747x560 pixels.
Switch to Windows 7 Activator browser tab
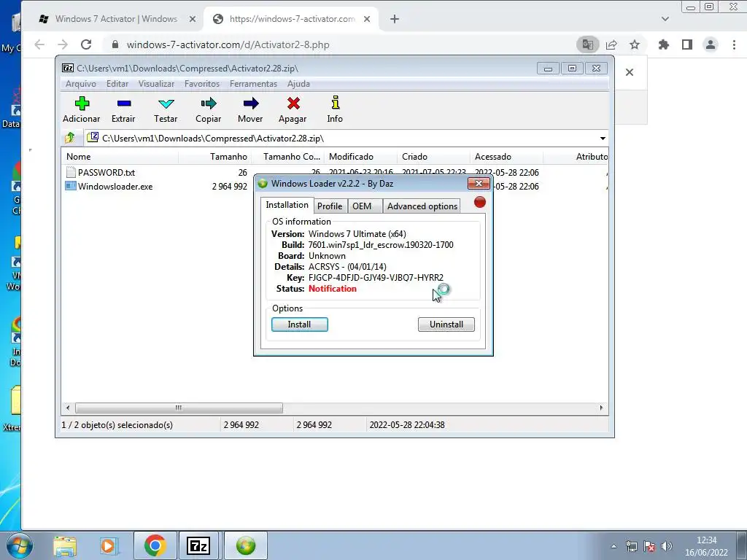[x=116, y=19]
